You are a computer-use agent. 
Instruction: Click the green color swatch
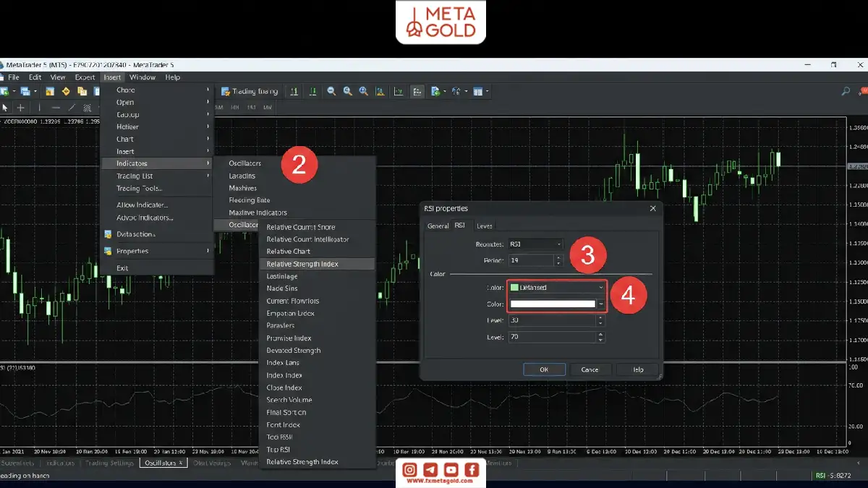[x=514, y=287]
